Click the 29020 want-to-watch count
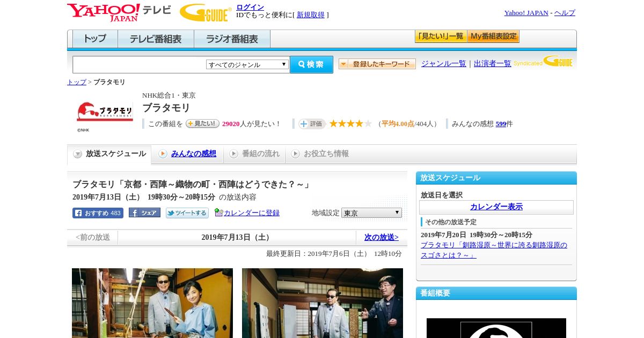The width and height of the screenshot is (644, 338). (231, 124)
